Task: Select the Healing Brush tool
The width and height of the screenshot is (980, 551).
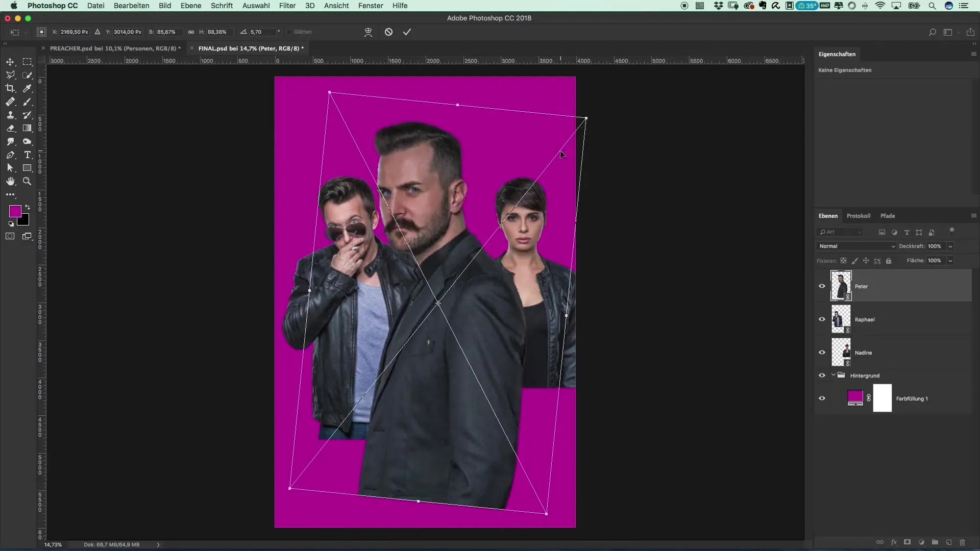Action: [10, 102]
